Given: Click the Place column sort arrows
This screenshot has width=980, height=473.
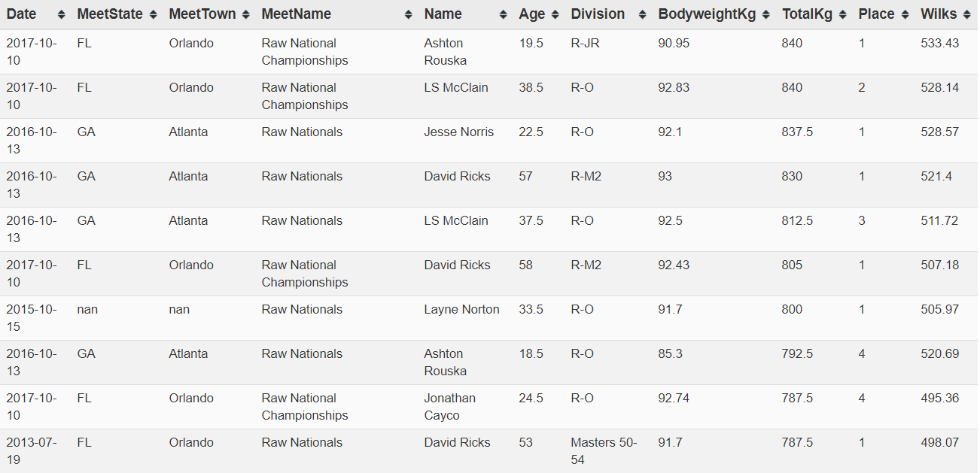Looking at the screenshot, I should coord(905,14).
